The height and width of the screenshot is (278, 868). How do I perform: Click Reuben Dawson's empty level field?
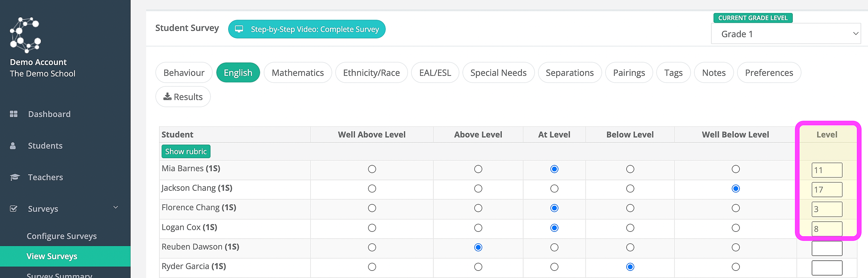[x=827, y=248]
